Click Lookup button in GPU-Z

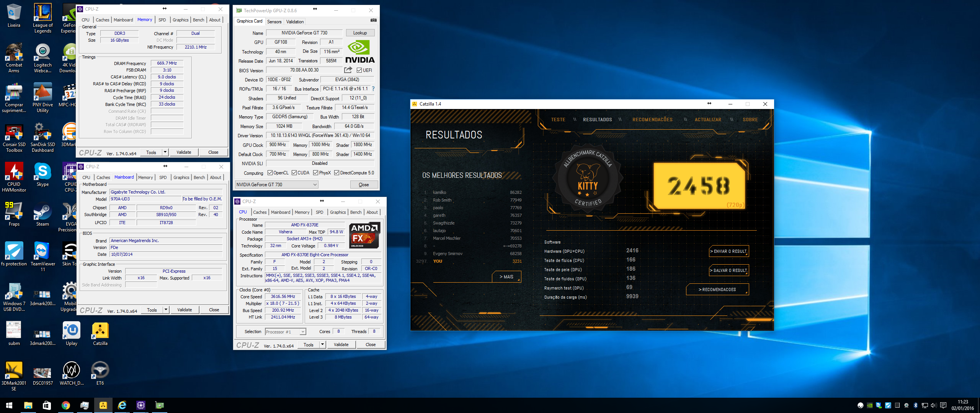(360, 33)
